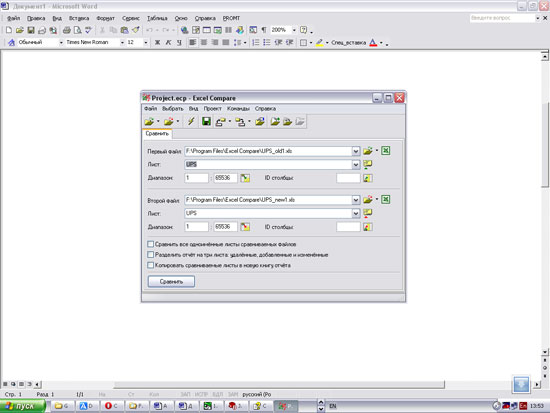The width and height of the screenshot is (550, 413).
Task: Toggle split report into three sheets checkbox
Action: coord(150,254)
